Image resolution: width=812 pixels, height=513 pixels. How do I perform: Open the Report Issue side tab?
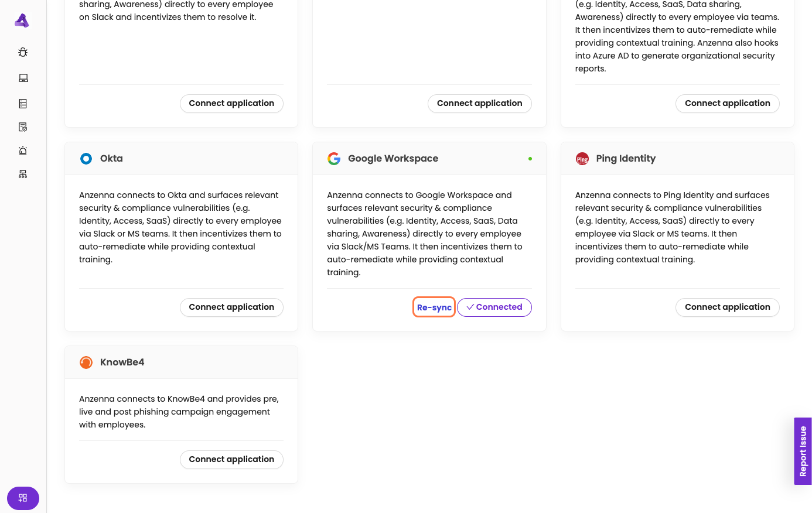point(803,451)
